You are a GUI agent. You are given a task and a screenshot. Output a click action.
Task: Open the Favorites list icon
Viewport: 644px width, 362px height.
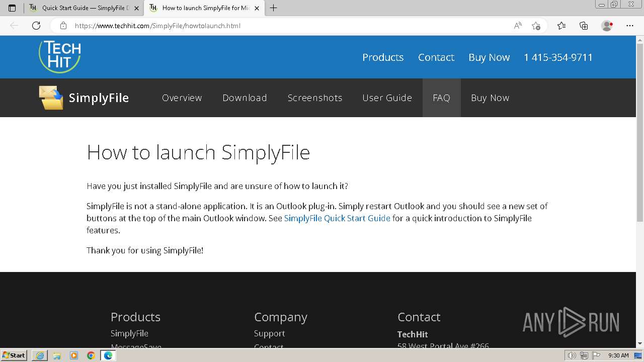(x=561, y=26)
